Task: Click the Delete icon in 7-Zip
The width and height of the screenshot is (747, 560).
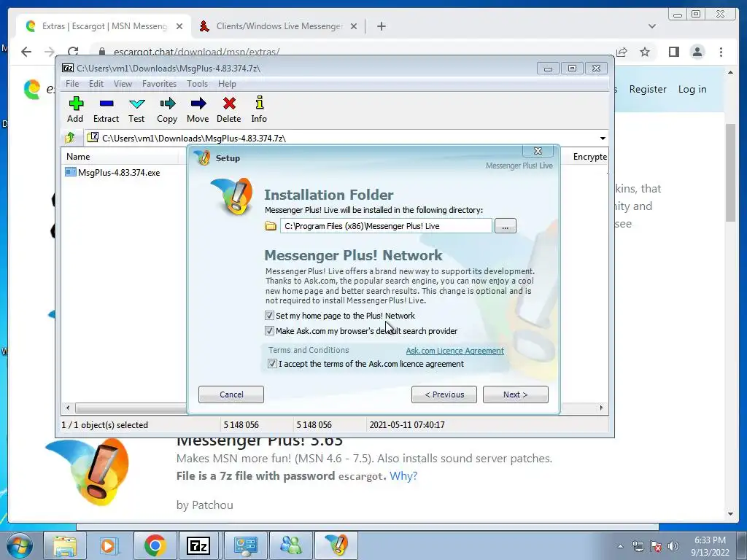Action: tap(228, 109)
